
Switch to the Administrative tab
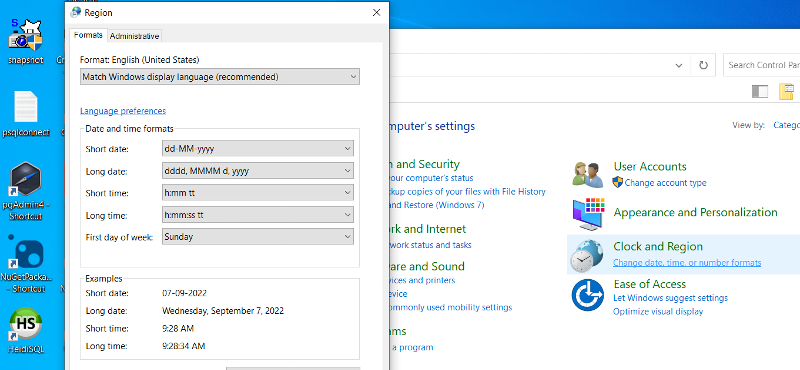135,36
